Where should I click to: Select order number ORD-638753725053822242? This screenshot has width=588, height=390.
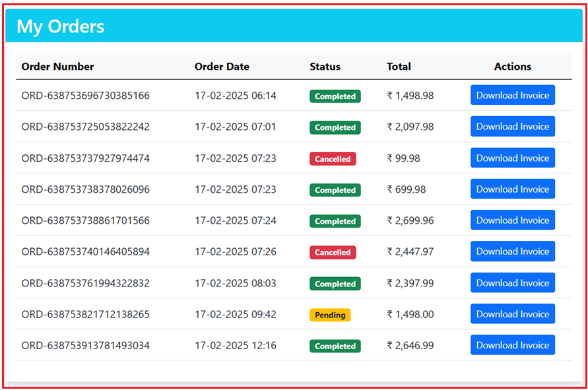[86, 127]
